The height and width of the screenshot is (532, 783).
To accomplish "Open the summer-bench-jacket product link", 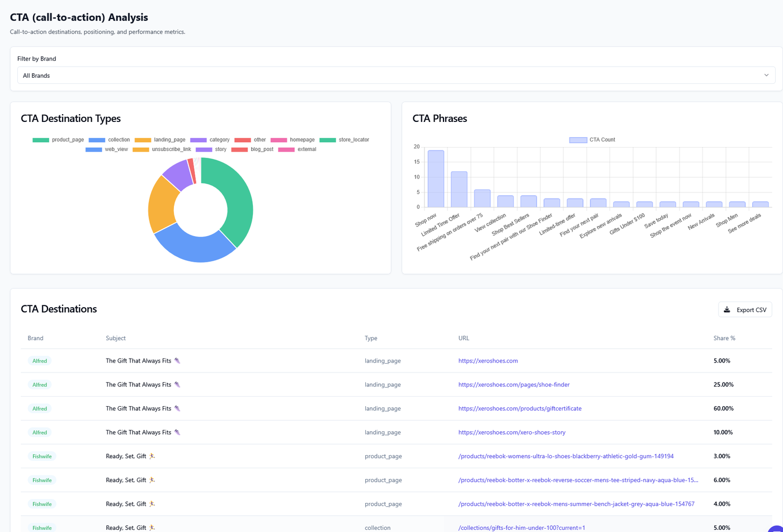I will click(577, 504).
